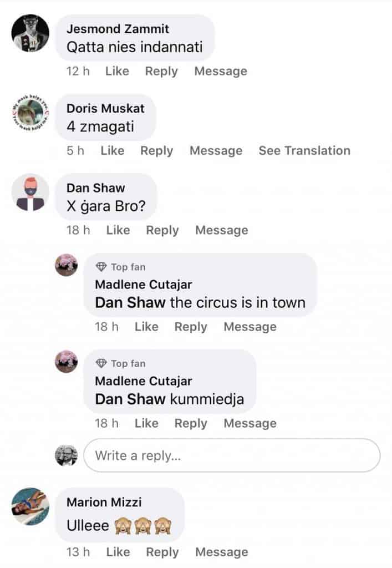The height and width of the screenshot is (568, 392).
Task: Click the monkey emojis in Marion Mizzi's comment
Action: click(x=143, y=526)
